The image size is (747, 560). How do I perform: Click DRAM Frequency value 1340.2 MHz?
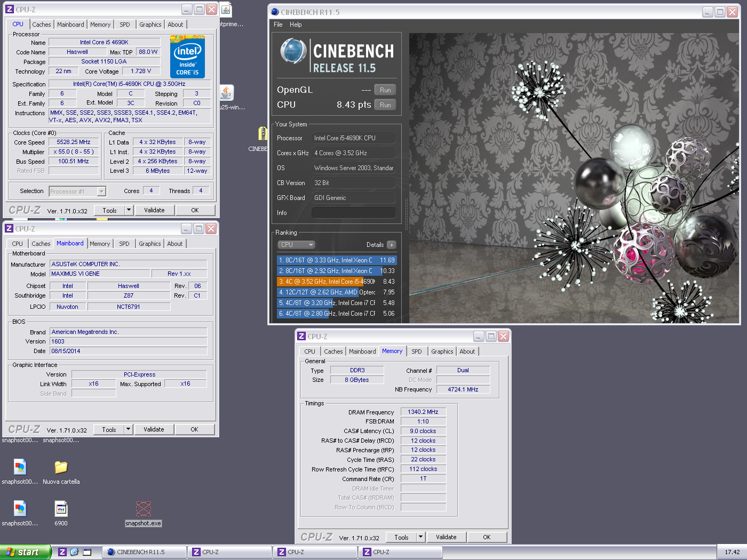coord(423,412)
